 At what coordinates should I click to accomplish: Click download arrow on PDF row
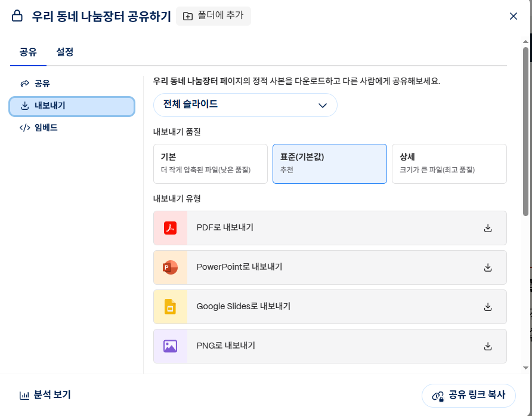(488, 228)
